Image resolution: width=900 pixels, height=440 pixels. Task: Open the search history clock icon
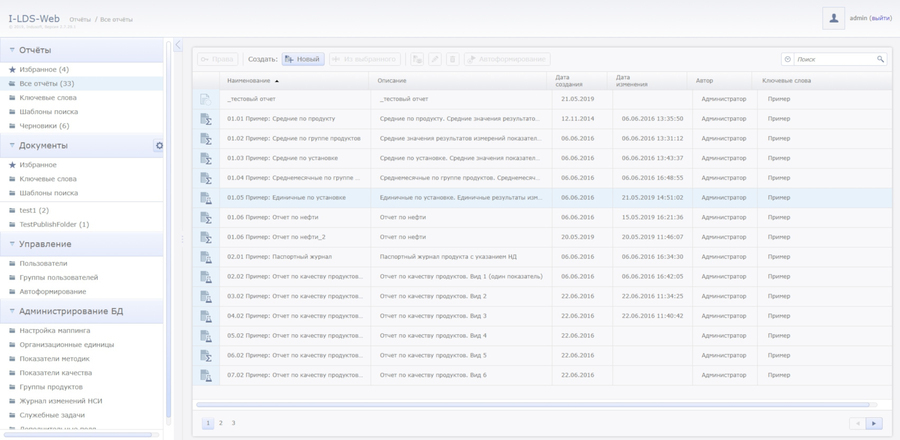[x=788, y=59]
